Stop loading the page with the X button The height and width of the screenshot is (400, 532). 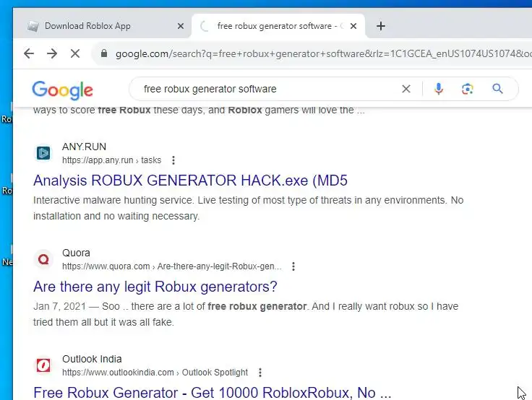[x=75, y=53]
